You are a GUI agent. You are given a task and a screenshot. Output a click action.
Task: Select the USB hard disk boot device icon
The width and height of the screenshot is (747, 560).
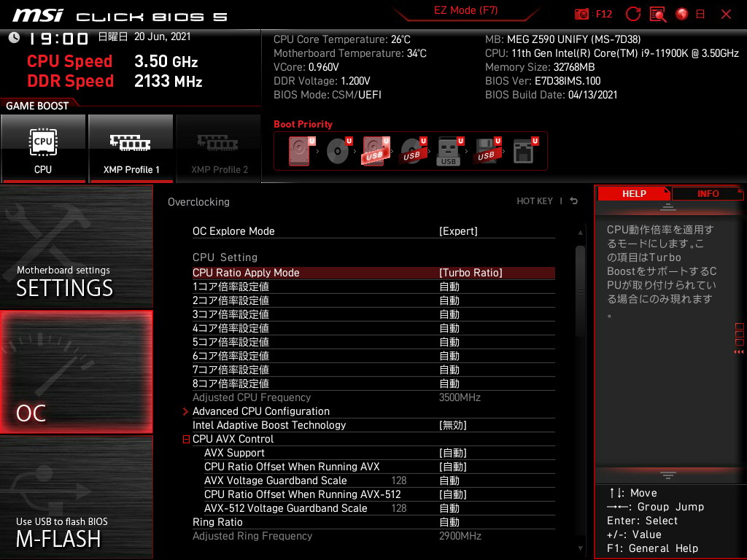[x=376, y=151]
